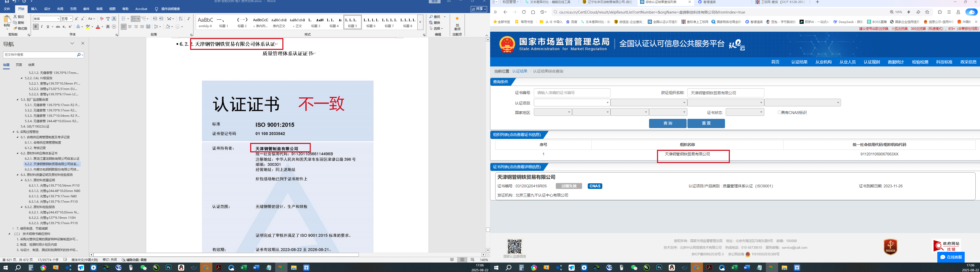Refresh the browser page
The image size is (980, 272).
(524, 12)
